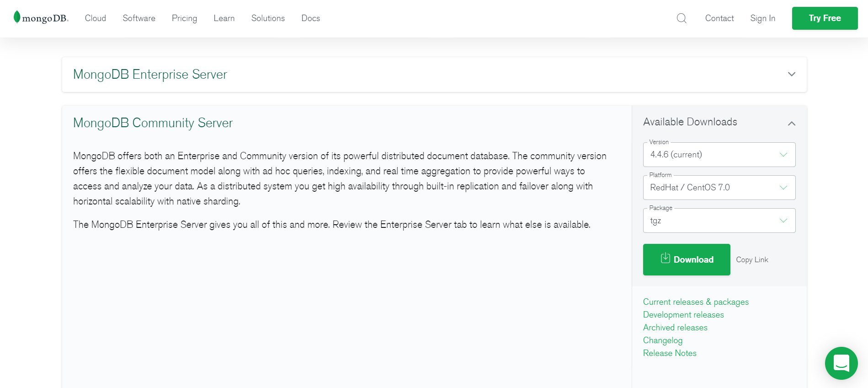The image size is (868, 388).
Task: Click the MongoDB leaf logo
Action: 40,18
